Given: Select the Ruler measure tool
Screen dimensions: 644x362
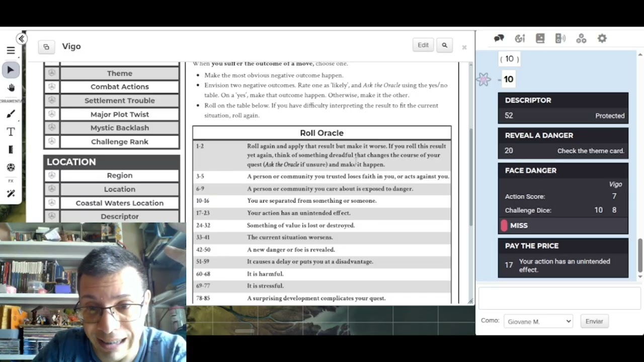Looking at the screenshot, I should coord(11,149).
